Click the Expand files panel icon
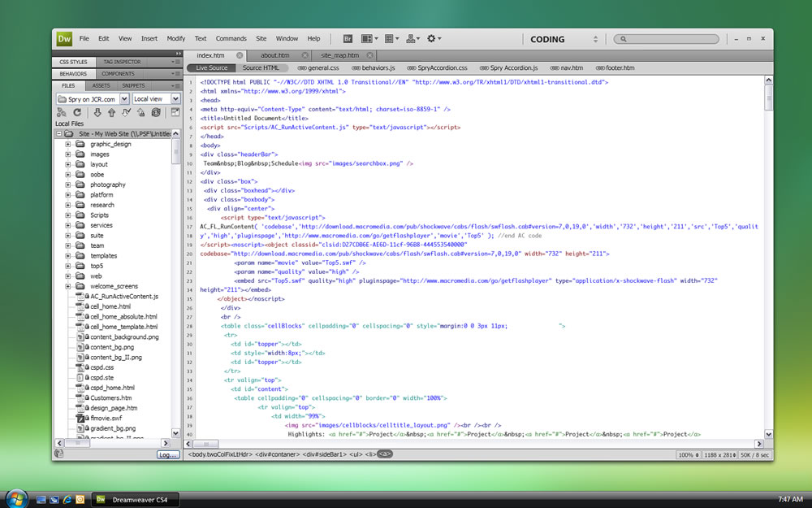The width and height of the screenshot is (812, 508). pos(175,112)
